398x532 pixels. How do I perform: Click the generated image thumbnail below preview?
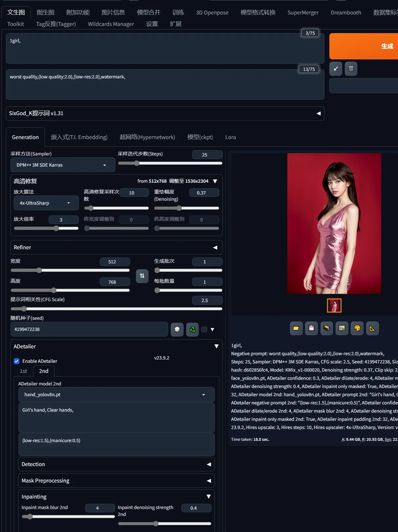[334, 305]
